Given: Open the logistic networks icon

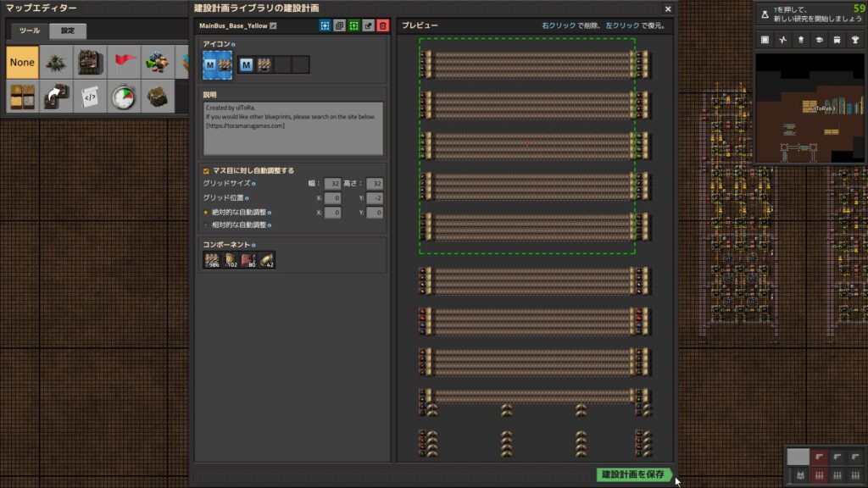Looking at the screenshot, I should click(x=801, y=40).
